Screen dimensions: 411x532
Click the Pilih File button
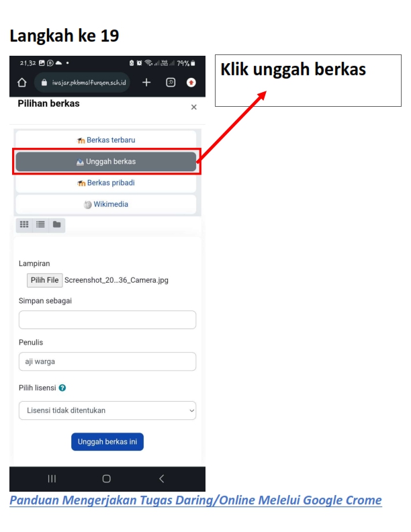(45, 280)
